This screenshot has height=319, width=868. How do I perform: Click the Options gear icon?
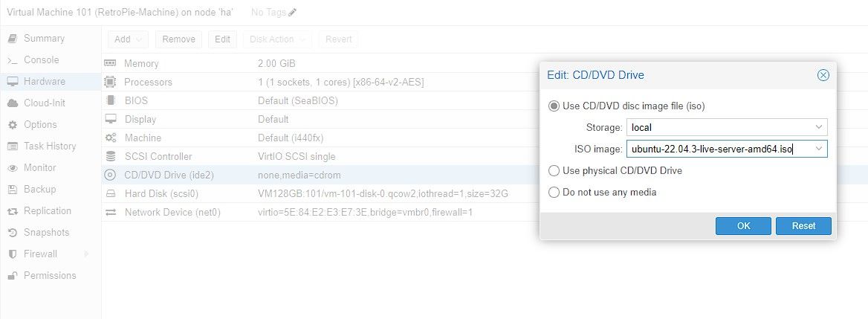[12, 125]
